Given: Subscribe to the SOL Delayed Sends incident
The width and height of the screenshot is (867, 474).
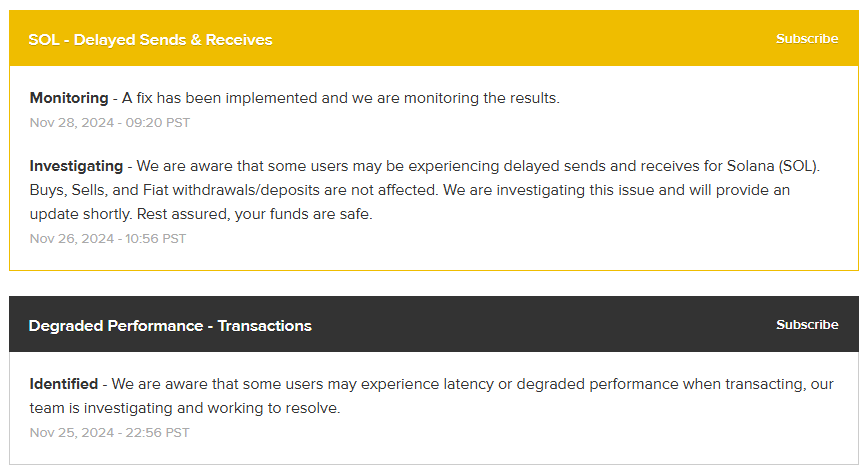Looking at the screenshot, I should (806, 39).
